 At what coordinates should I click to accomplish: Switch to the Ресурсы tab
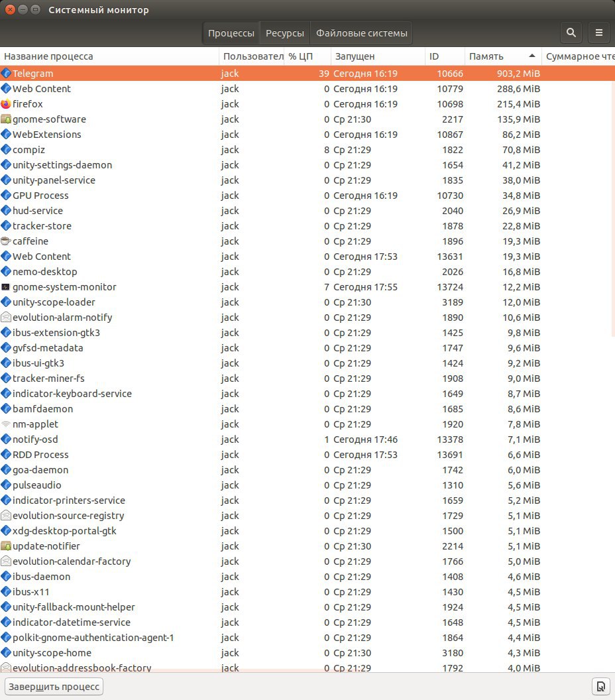pos(285,33)
